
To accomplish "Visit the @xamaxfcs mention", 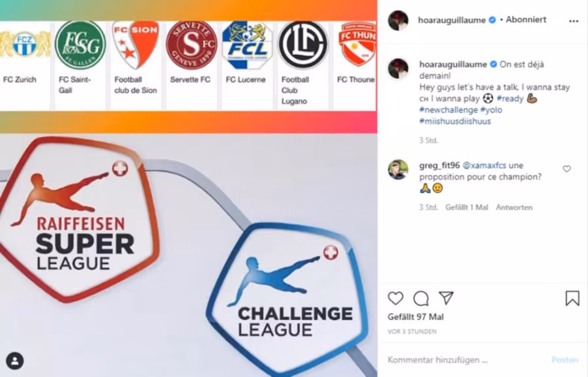I will [484, 165].
